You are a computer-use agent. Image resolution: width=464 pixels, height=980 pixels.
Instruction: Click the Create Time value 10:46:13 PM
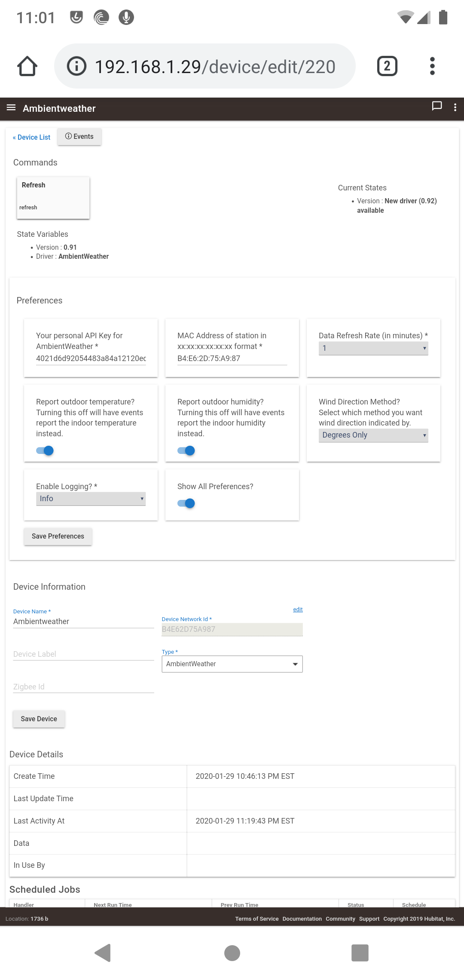[245, 776]
